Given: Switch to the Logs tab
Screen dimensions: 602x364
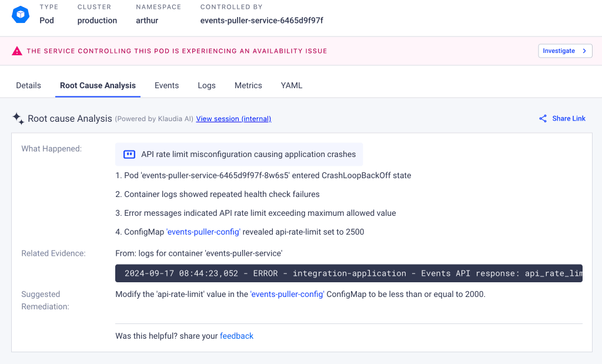Looking at the screenshot, I should [206, 85].
